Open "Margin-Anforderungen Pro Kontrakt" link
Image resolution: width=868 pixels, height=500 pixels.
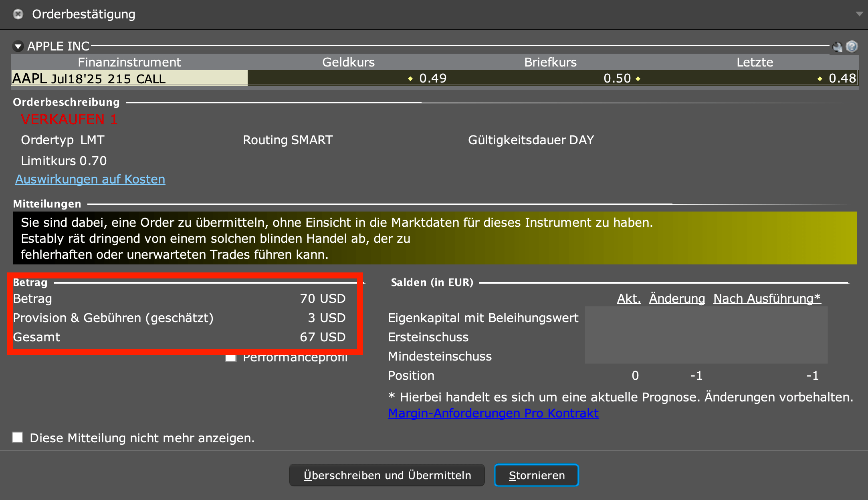point(493,413)
